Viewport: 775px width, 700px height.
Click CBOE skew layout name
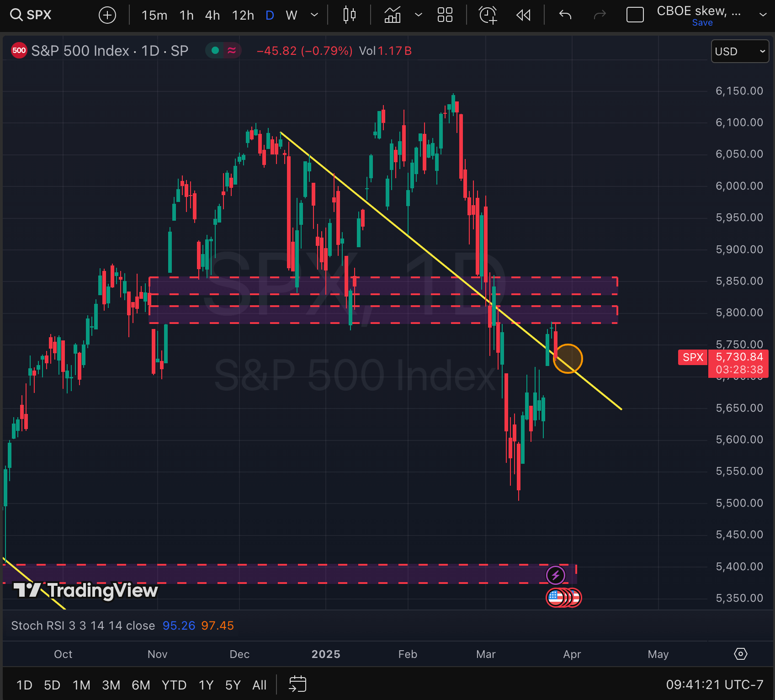tap(699, 11)
